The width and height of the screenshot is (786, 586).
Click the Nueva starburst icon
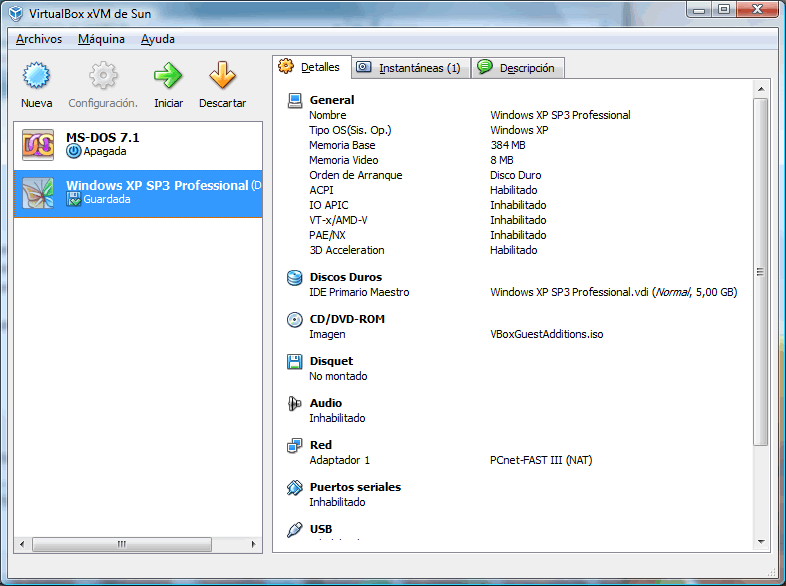click(x=36, y=75)
